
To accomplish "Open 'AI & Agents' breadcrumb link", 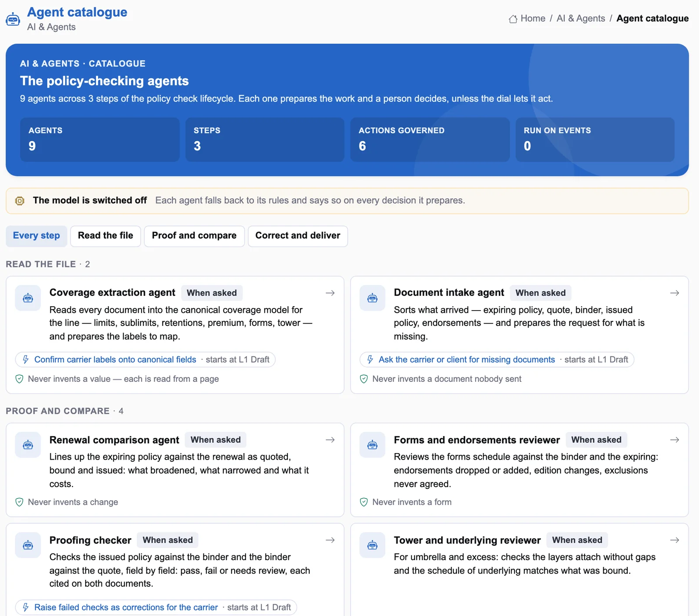I will (x=581, y=19).
